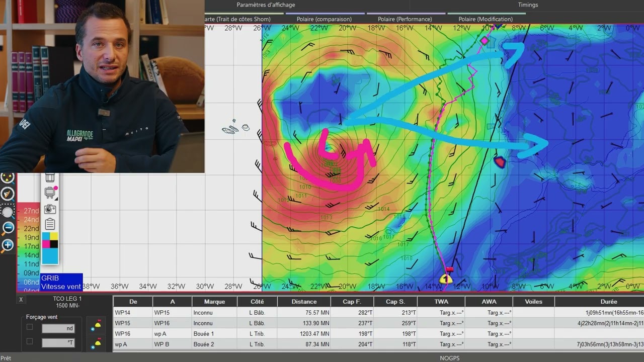644x362 pixels.
Task: Click the zoom-on-marks magnifier icon
Action: 7,178
